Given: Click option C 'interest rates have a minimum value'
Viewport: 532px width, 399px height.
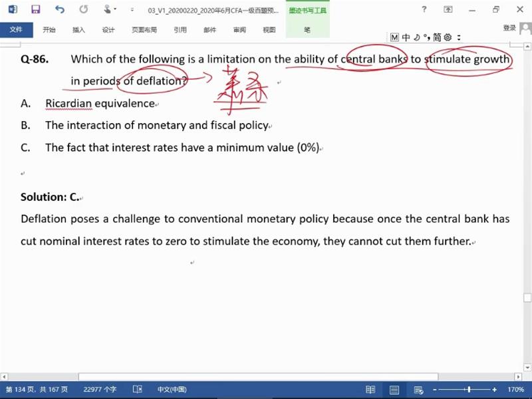Looking at the screenshot, I should click(182, 148).
